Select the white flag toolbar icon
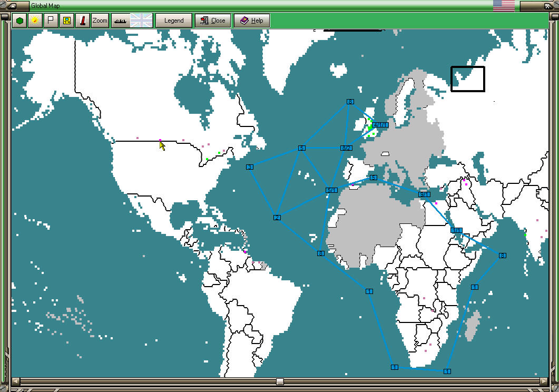This screenshot has height=392, width=559. pyautogui.click(x=49, y=20)
